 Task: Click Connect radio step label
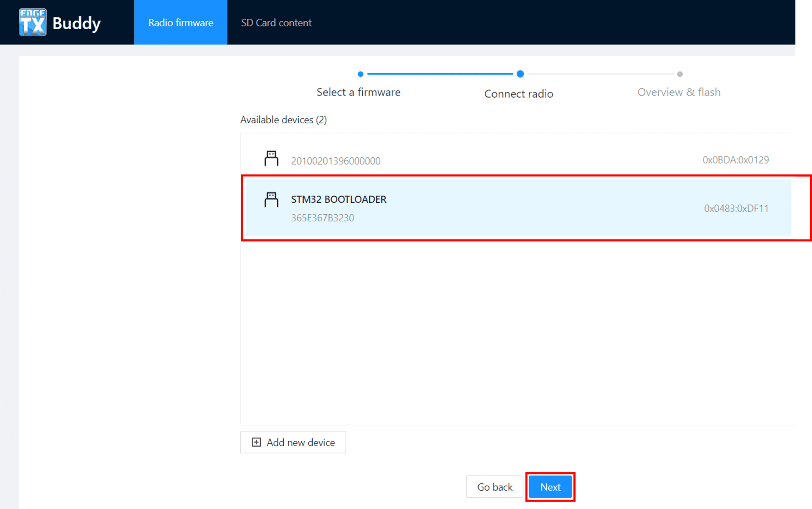pos(518,94)
